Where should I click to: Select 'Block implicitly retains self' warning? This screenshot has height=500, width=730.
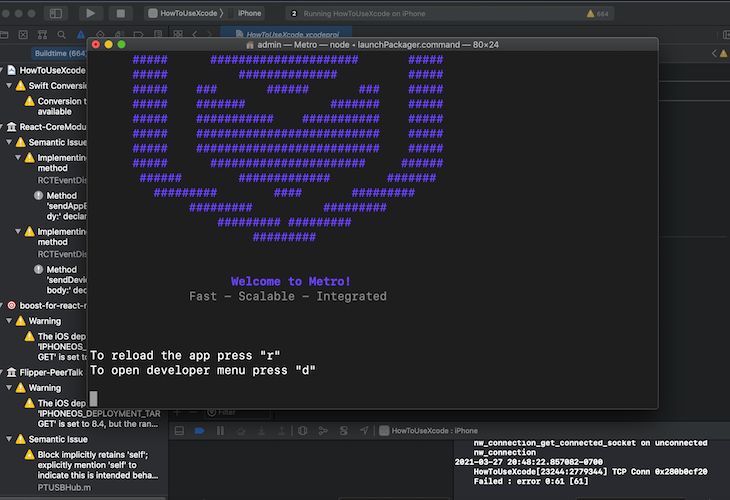click(x=93, y=465)
